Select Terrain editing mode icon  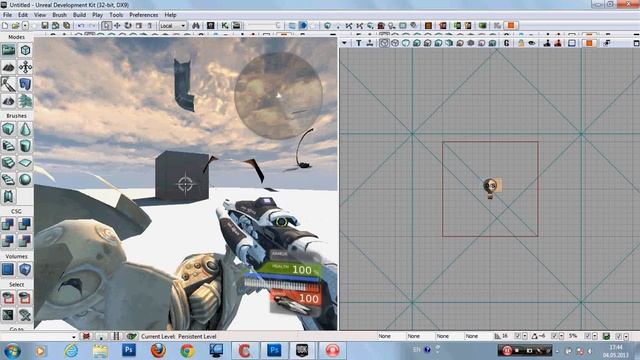[9, 67]
